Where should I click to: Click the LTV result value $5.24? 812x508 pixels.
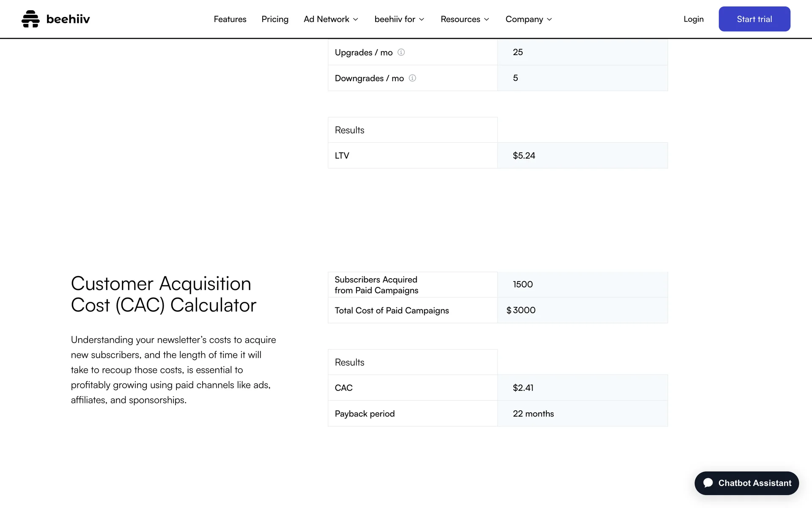pyautogui.click(x=524, y=155)
